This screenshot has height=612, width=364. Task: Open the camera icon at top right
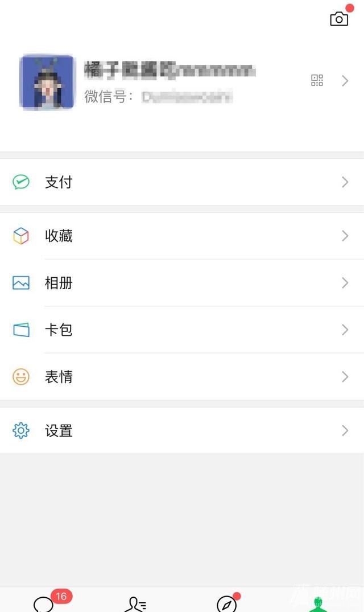pos(339,19)
